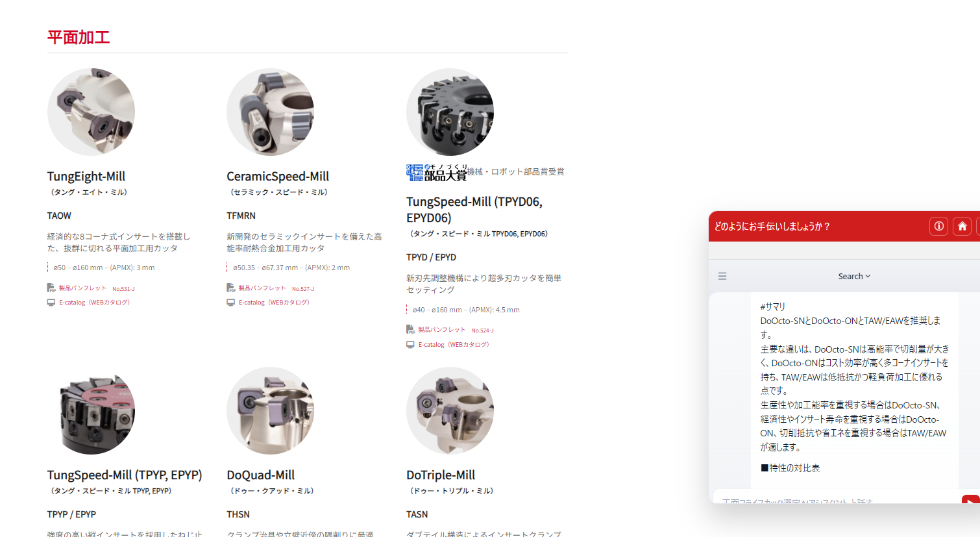Click the PDF icon for TungSpeed-Mill TPYD06 pamphlet
The height and width of the screenshot is (537, 980).
coord(410,329)
